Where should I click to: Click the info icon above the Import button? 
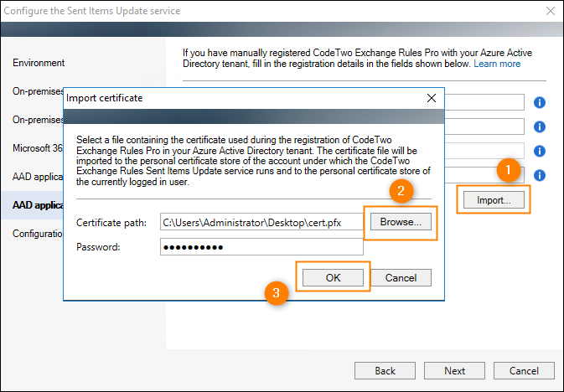click(540, 176)
